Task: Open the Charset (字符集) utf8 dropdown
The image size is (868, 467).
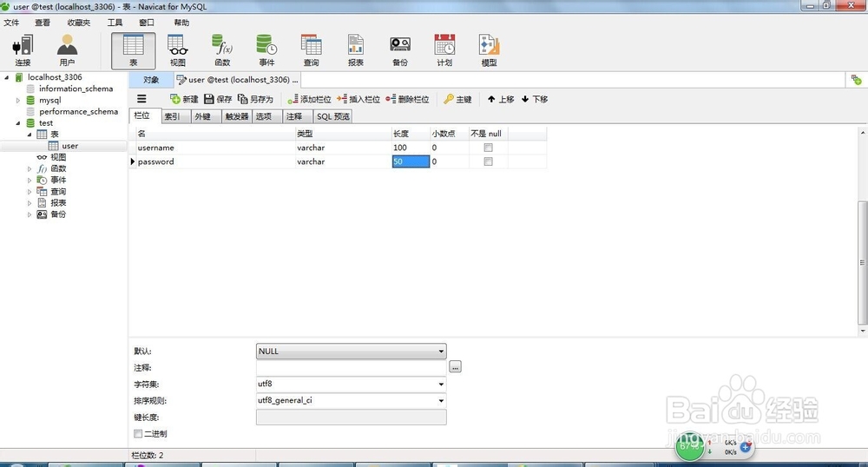Action: (441, 384)
